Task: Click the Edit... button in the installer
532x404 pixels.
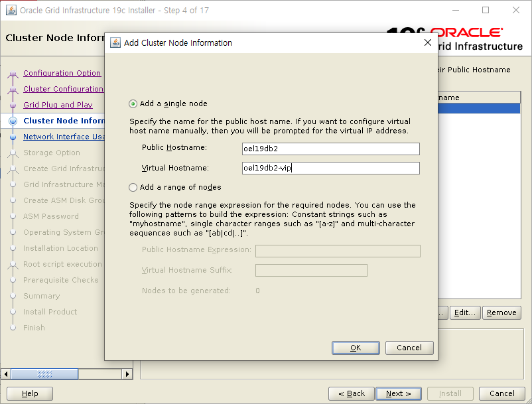Action: (465, 312)
